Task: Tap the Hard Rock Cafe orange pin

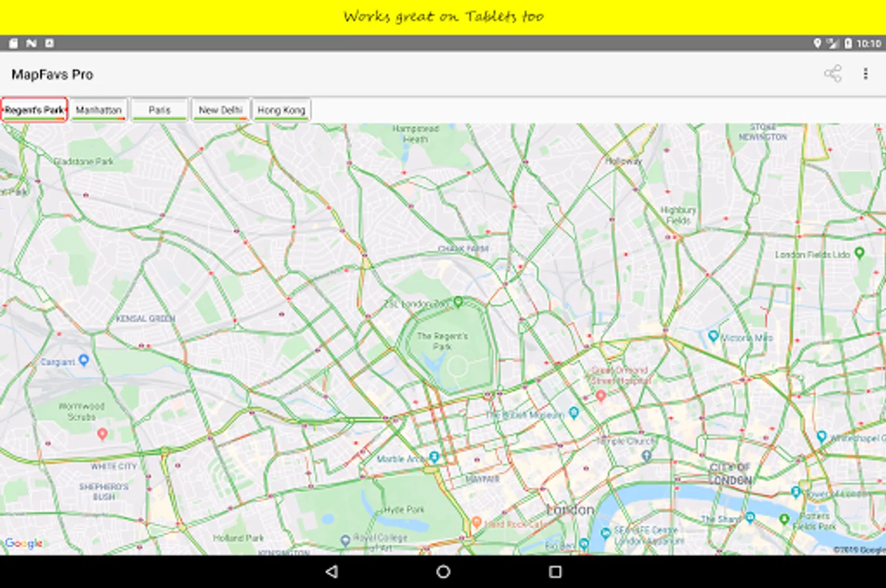Action: point(477,523)
